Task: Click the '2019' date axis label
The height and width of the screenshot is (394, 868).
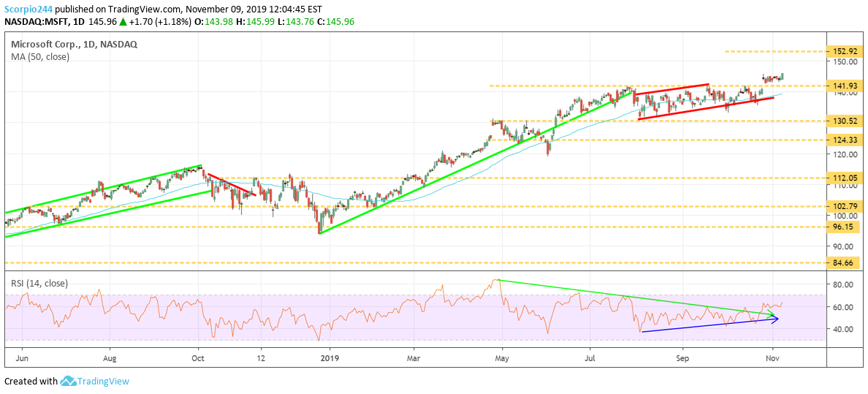Action: [x=330, y=358]
